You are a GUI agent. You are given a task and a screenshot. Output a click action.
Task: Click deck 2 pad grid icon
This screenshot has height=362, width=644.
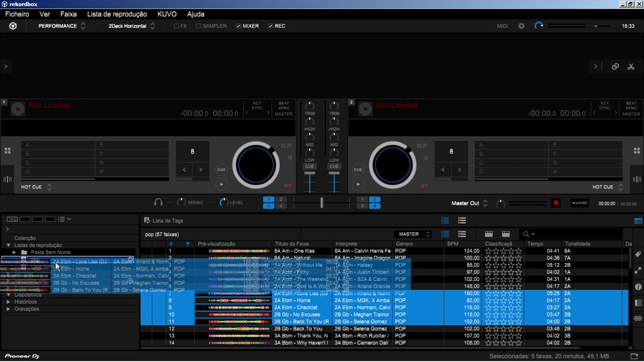636,151
